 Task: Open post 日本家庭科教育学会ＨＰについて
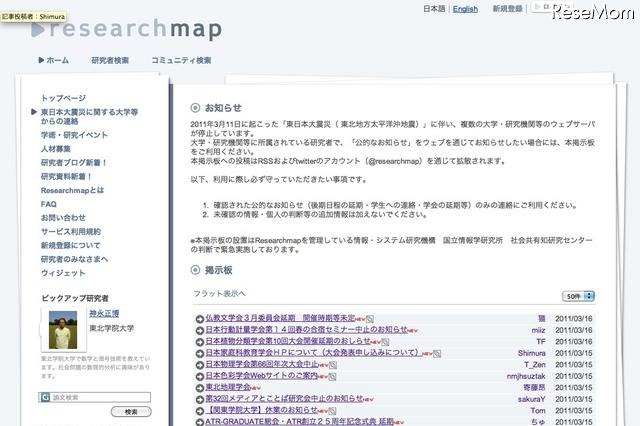(314, 353)
